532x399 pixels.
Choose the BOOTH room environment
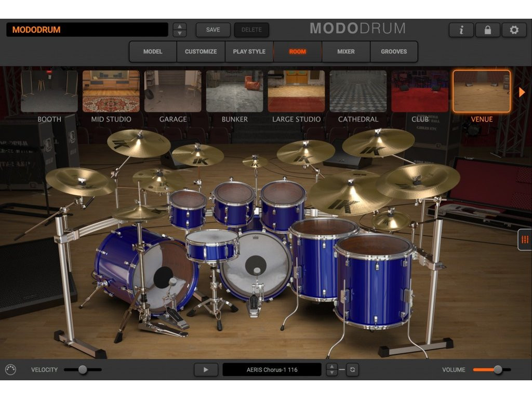point(49,91)
